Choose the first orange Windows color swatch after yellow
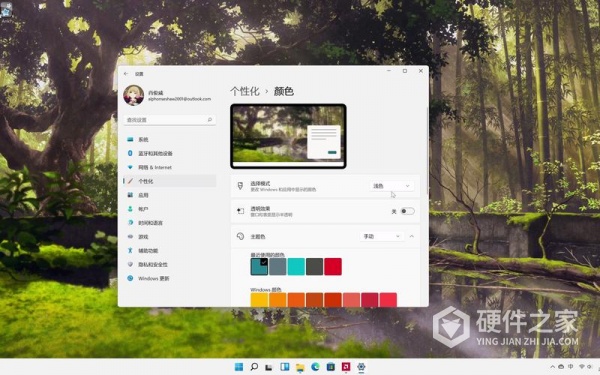600x375 pixels. click(277, 300)
